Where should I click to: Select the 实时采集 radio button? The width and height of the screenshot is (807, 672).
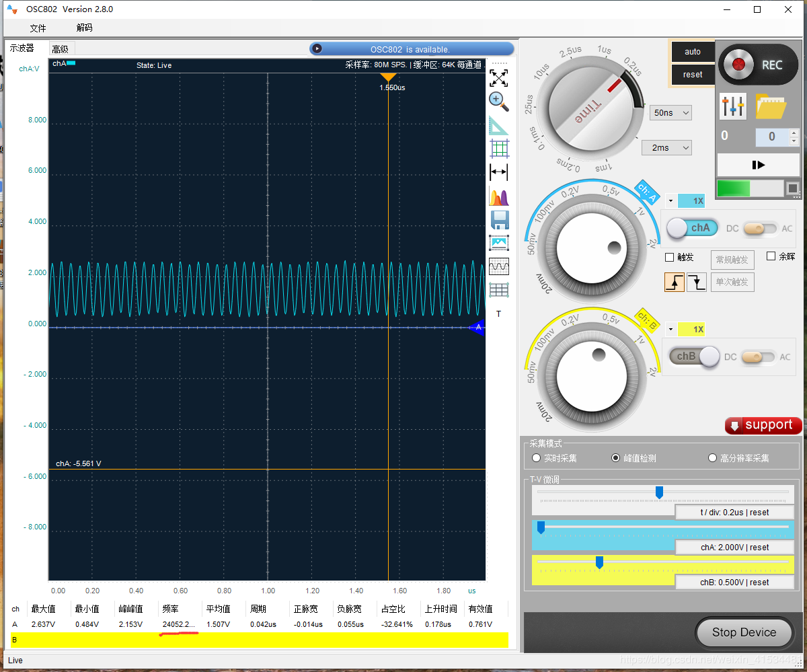536,458
